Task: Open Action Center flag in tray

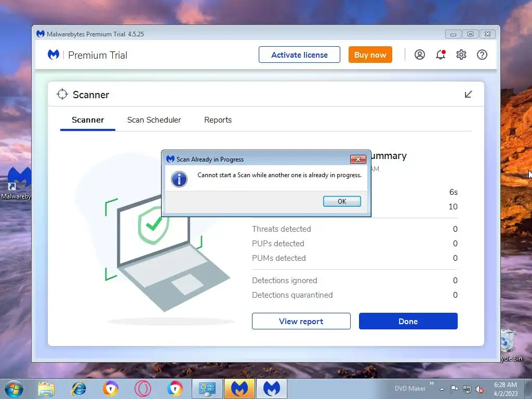Action: tap(454, 389)
